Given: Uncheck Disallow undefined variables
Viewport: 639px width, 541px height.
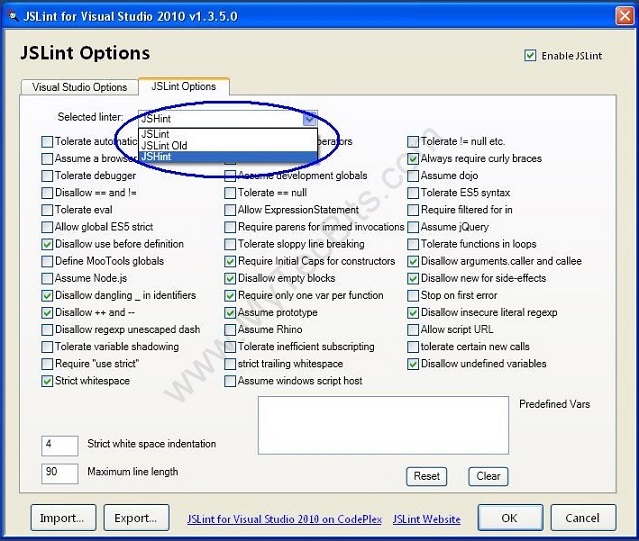Looking at the screenshot, I should [x=413, y=364].
